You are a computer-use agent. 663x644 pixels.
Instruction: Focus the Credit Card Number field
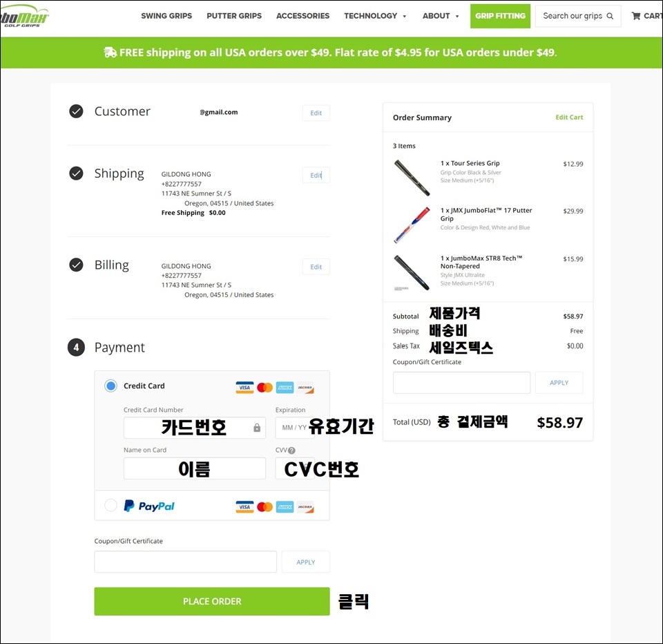[x=195, y=428]
